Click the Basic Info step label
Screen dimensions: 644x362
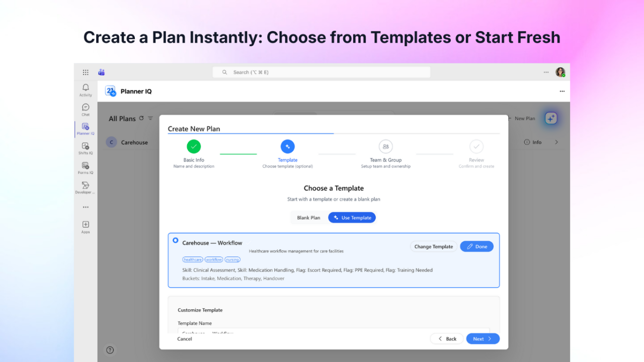194,160
